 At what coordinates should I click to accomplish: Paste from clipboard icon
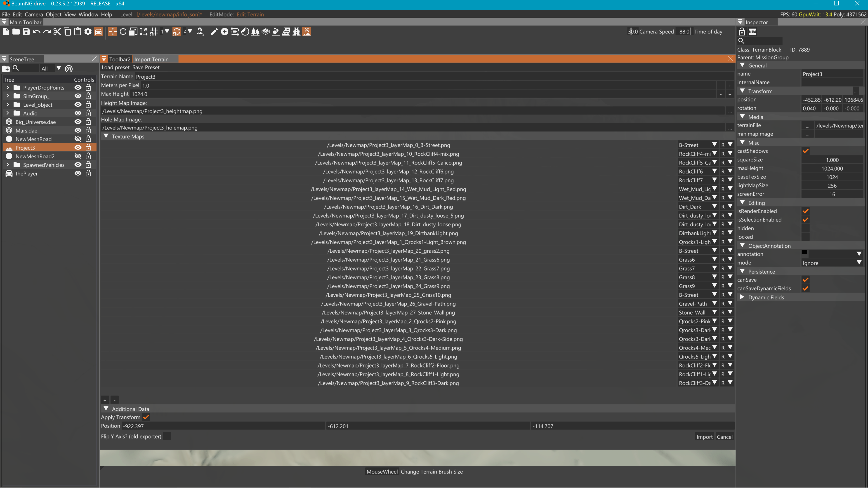tap(78, 32)
